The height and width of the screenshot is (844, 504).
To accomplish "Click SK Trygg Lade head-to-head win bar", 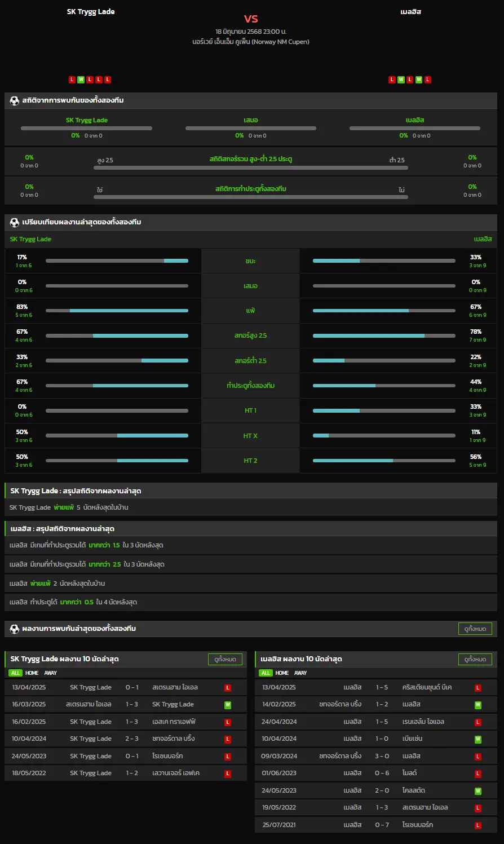I will pyautogui.click(x=86, y=128).
